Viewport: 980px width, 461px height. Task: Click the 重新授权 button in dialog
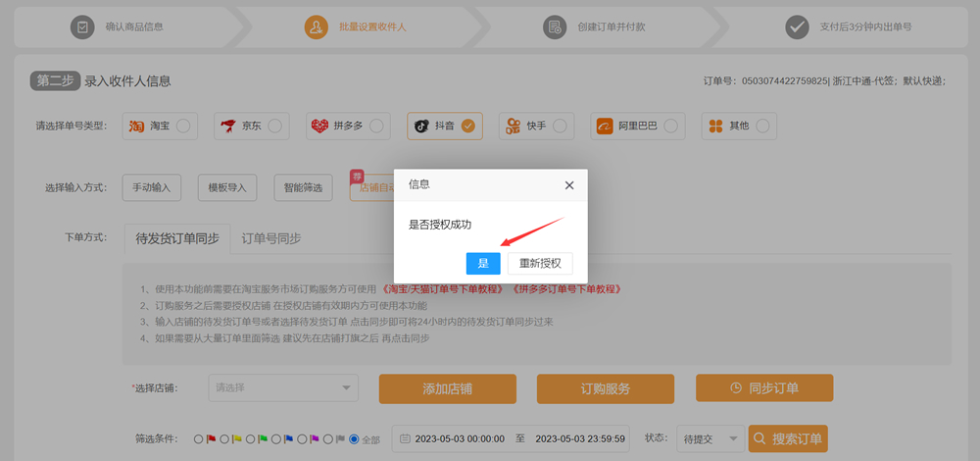click(x=540, y=263)
